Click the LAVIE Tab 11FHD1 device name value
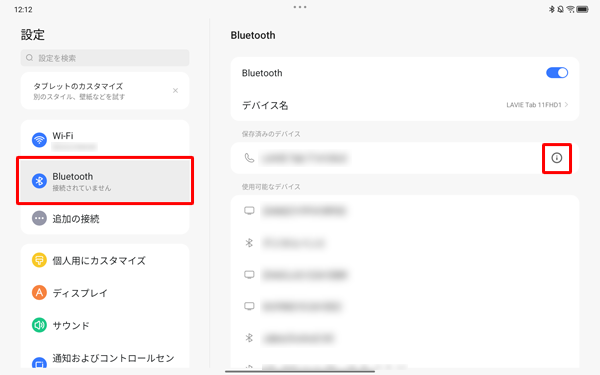This screenshot has width=600, height=375. click(x=534, y=105)
